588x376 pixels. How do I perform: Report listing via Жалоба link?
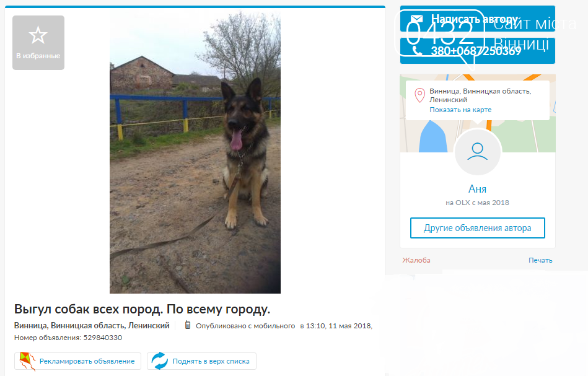coord(416,260)
